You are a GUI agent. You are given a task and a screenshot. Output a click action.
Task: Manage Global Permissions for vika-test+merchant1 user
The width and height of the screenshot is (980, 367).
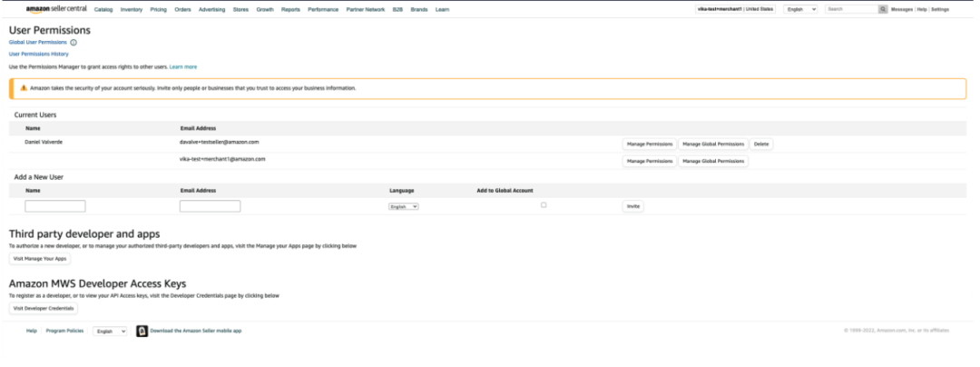[x=713, y=162]
